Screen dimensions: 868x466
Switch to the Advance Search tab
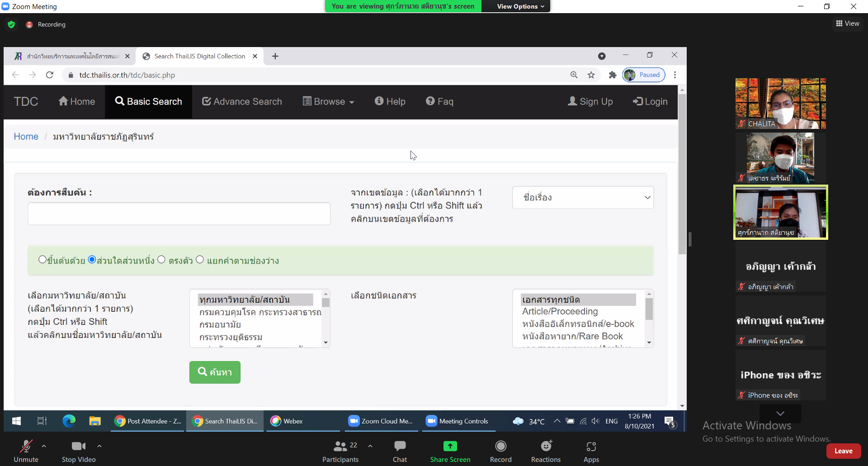click(x=242, y=102)
